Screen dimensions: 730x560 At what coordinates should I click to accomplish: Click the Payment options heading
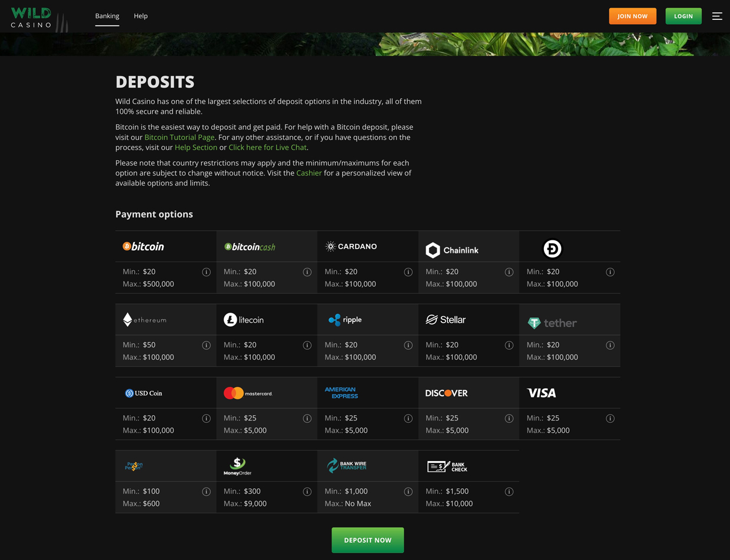click(154, 214)
